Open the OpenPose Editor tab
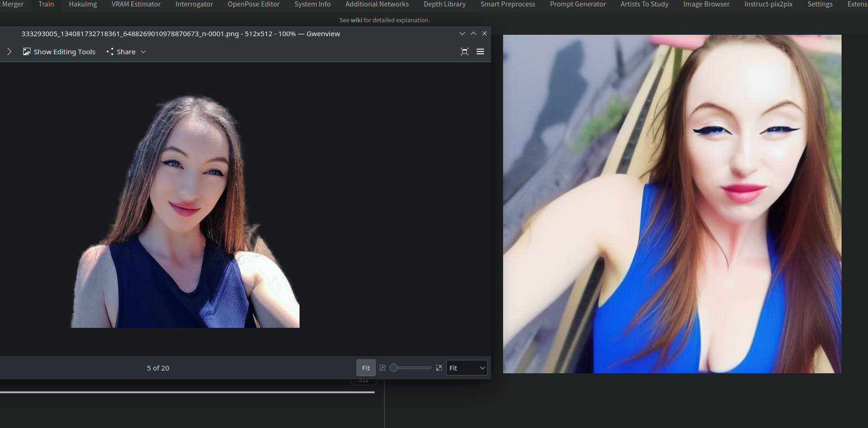 coord(254,4)
